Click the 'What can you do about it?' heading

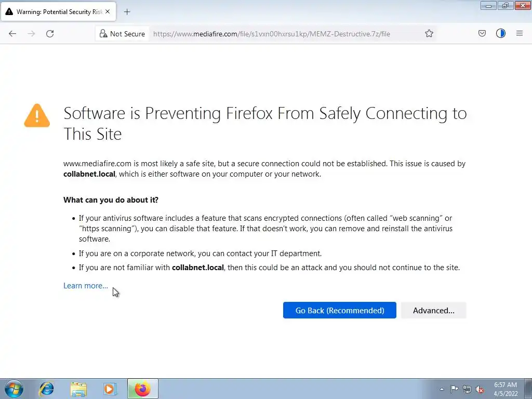pos(111,200)
